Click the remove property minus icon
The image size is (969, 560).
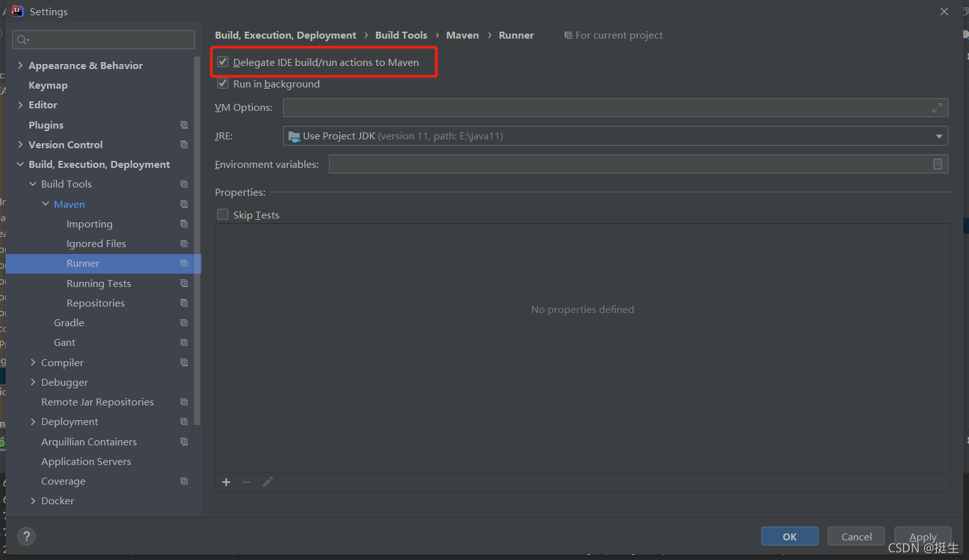click(247, 482)
